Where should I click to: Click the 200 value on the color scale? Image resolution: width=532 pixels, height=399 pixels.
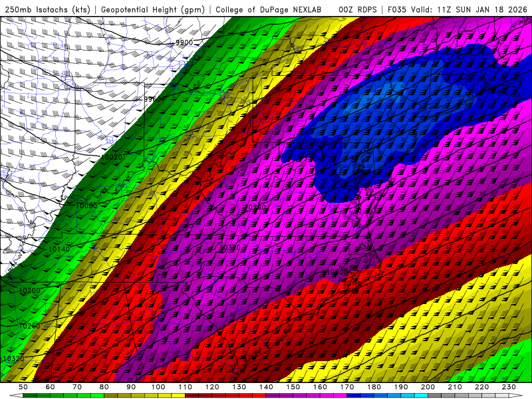click(428, 387)
